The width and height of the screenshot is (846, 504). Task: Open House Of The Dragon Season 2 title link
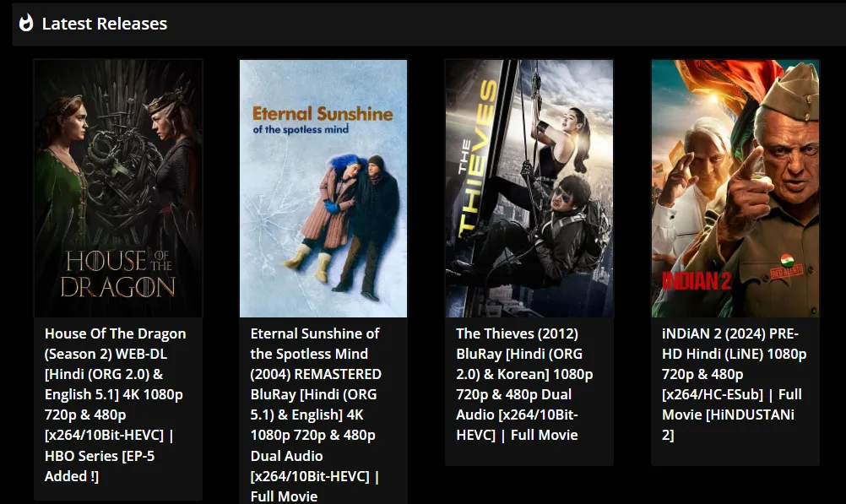116,404
